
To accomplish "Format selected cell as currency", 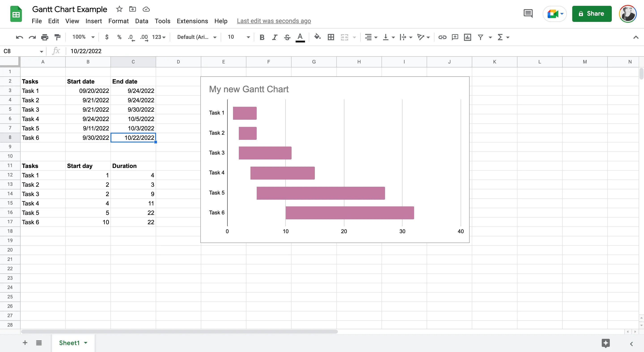I will tap(107, 37).
